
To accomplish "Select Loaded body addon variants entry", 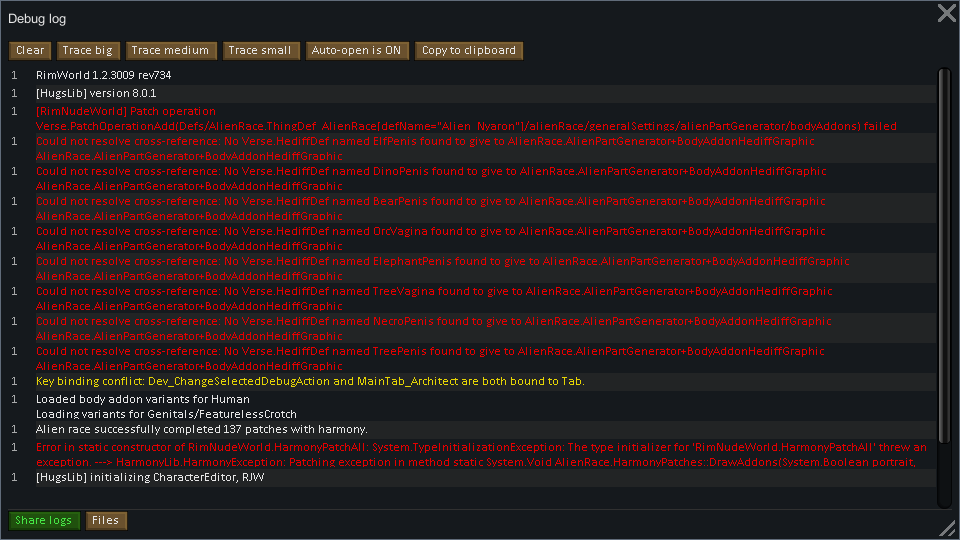I will [471, 406].
